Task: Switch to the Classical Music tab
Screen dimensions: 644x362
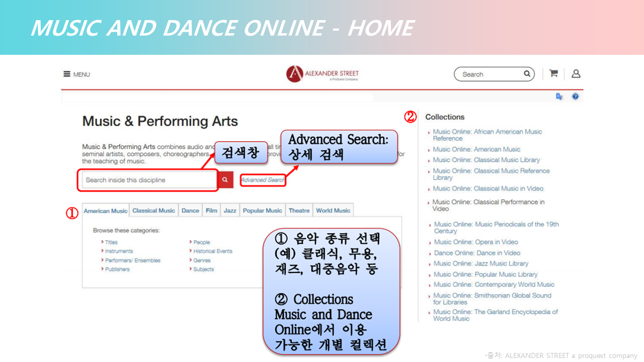Action: pos(153,211)
